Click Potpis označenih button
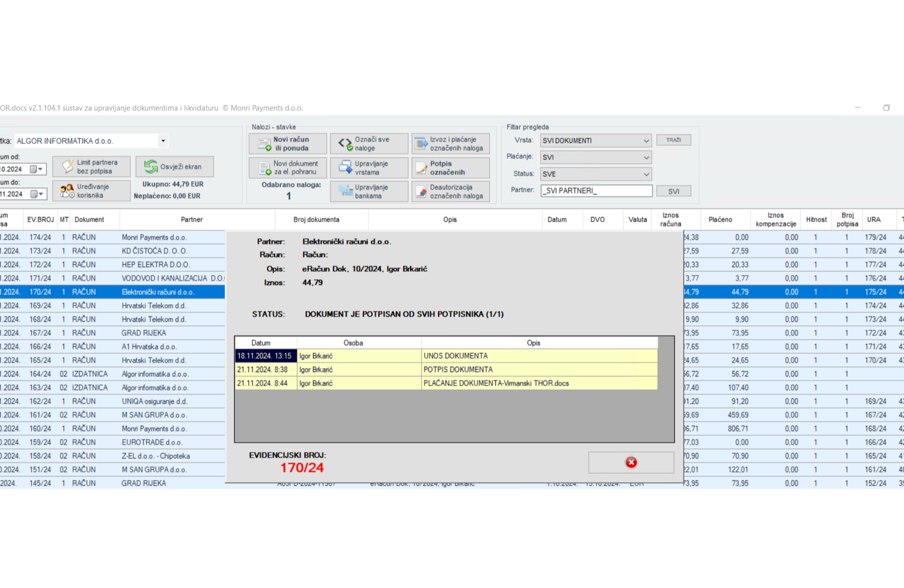Viewport: 904px width, 588px height. coord(451,168)
